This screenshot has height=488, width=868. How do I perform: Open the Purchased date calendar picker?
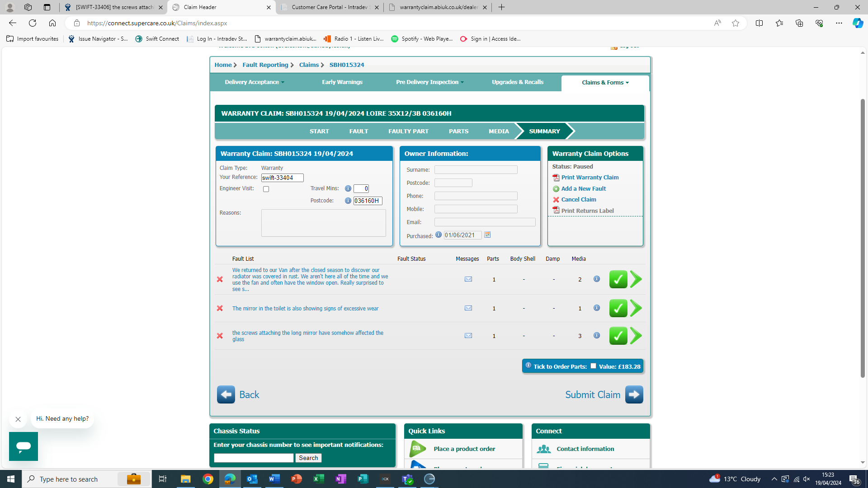[487, 235]
